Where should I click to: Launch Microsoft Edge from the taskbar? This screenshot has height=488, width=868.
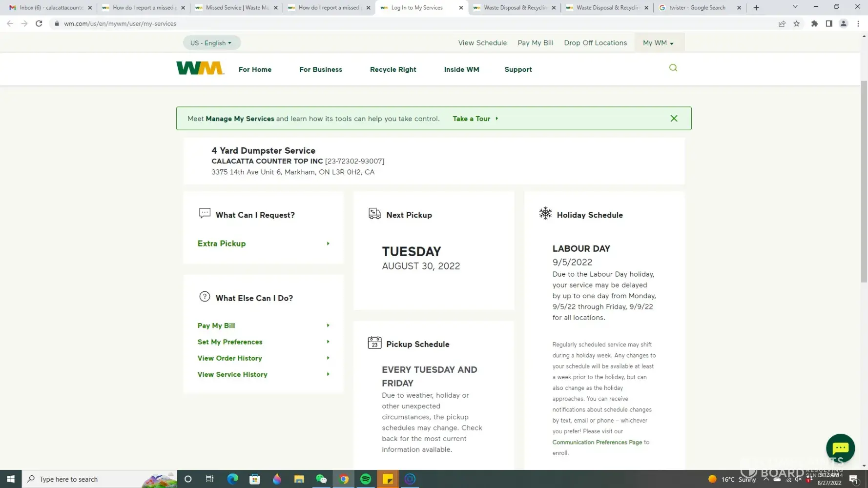coord(232,479)
